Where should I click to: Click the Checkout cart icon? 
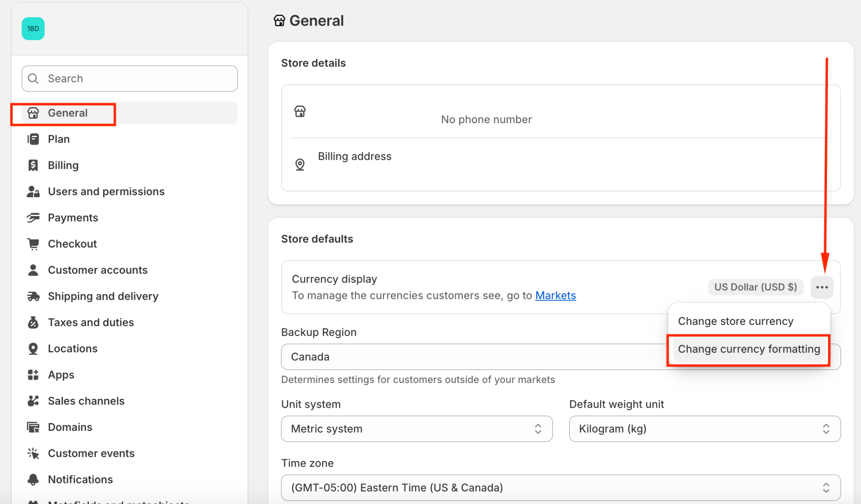click(33, 244)
